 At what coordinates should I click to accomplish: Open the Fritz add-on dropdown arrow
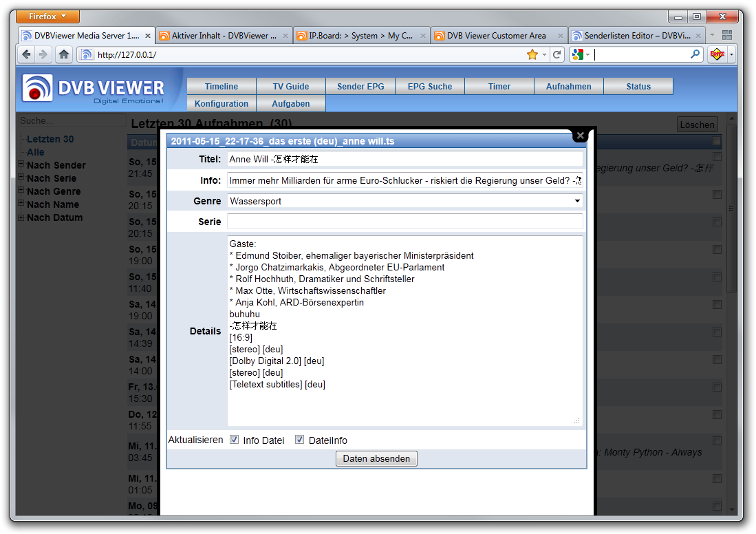coord(731,54)
